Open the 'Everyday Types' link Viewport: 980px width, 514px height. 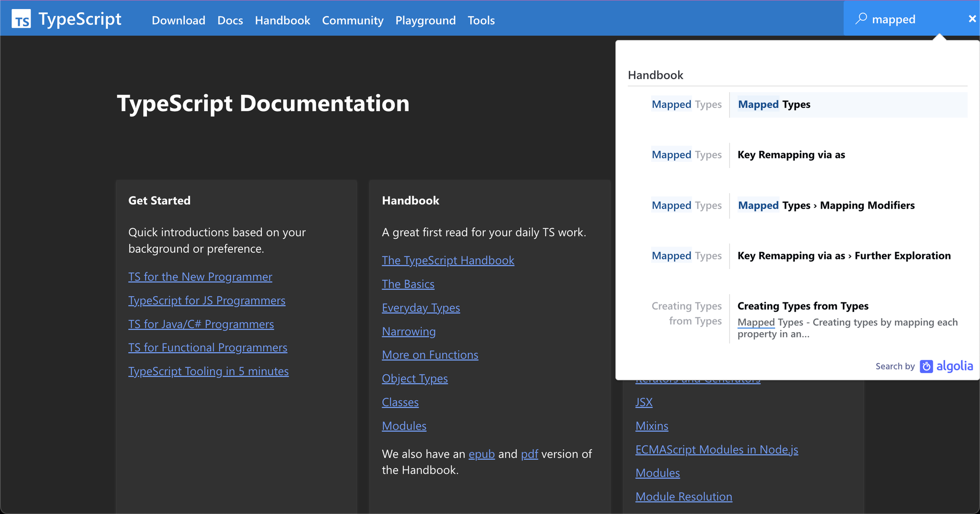point(421,308)
